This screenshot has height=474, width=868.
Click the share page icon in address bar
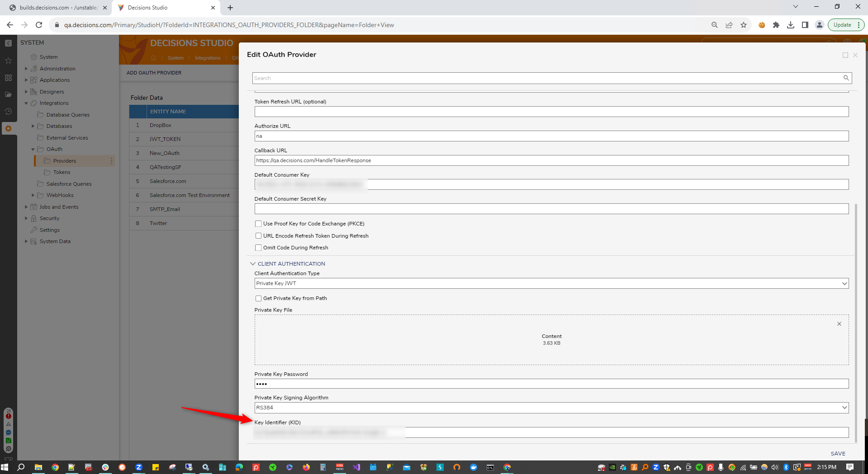[729, 25]
